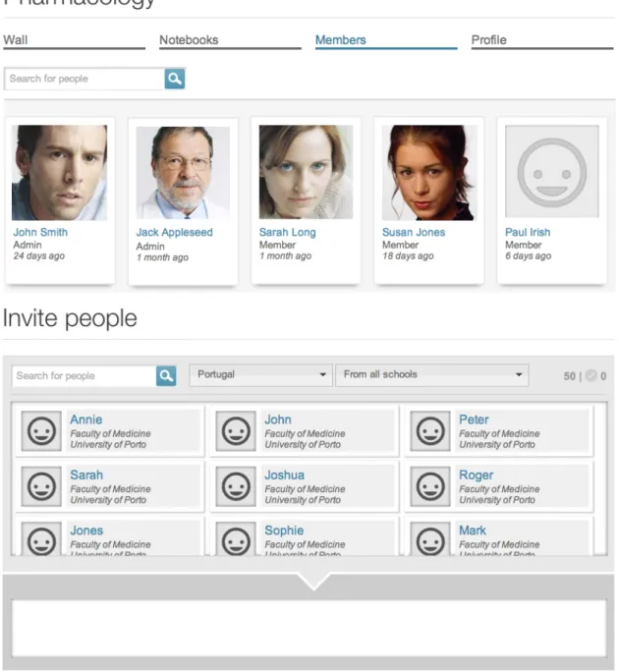Click the '50' count text

pos(569,376)
